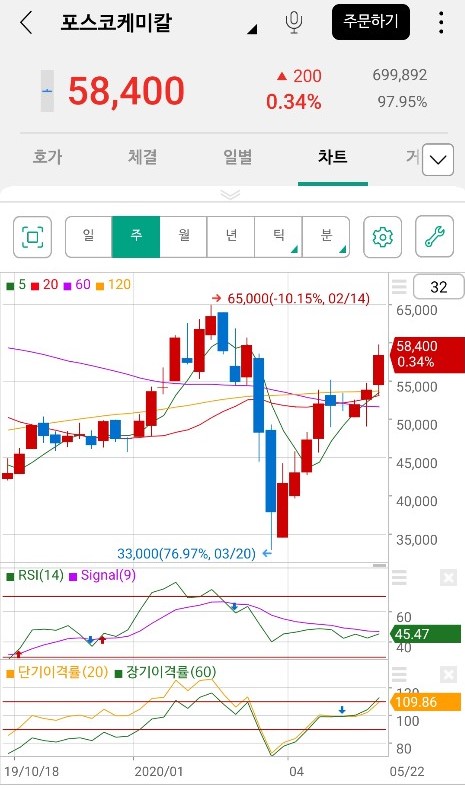Switch to the 체결 tab

click(142, 157)
